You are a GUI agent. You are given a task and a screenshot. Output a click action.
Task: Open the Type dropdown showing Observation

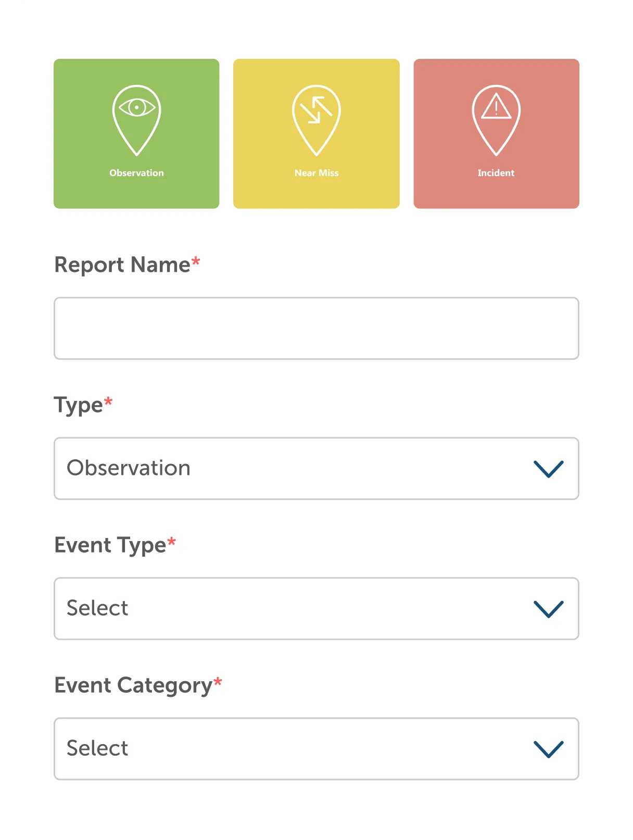(316, 469)
